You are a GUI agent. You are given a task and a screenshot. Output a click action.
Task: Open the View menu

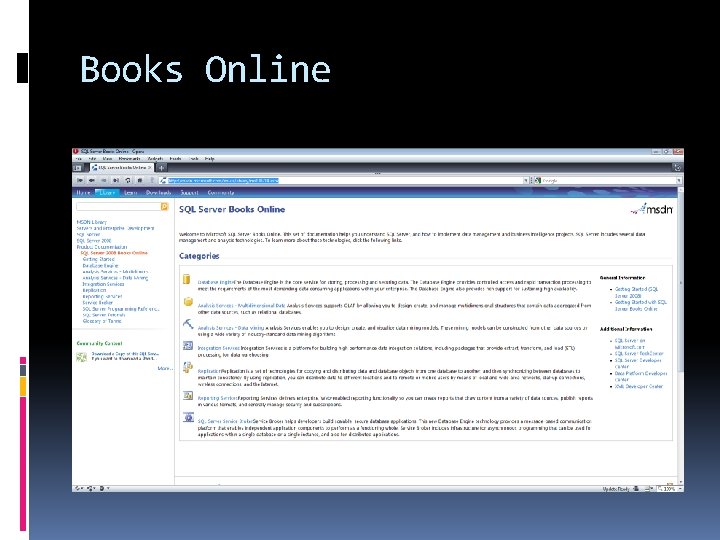[107, 158]
